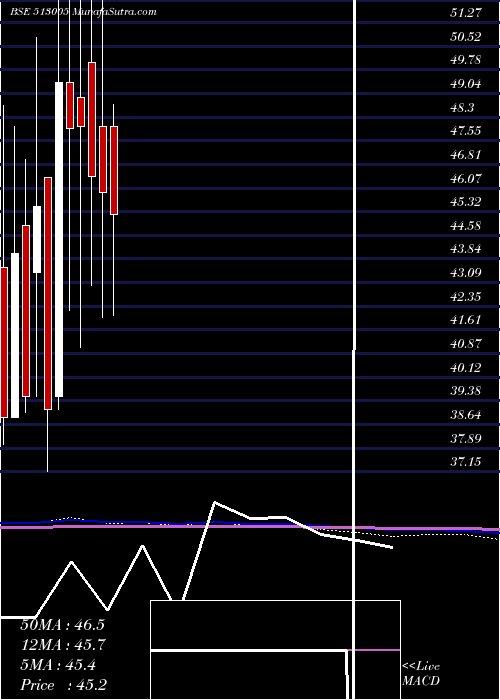Click the 43.84 price axis label
Screen dimensions: 500x700
coord(466,249)
